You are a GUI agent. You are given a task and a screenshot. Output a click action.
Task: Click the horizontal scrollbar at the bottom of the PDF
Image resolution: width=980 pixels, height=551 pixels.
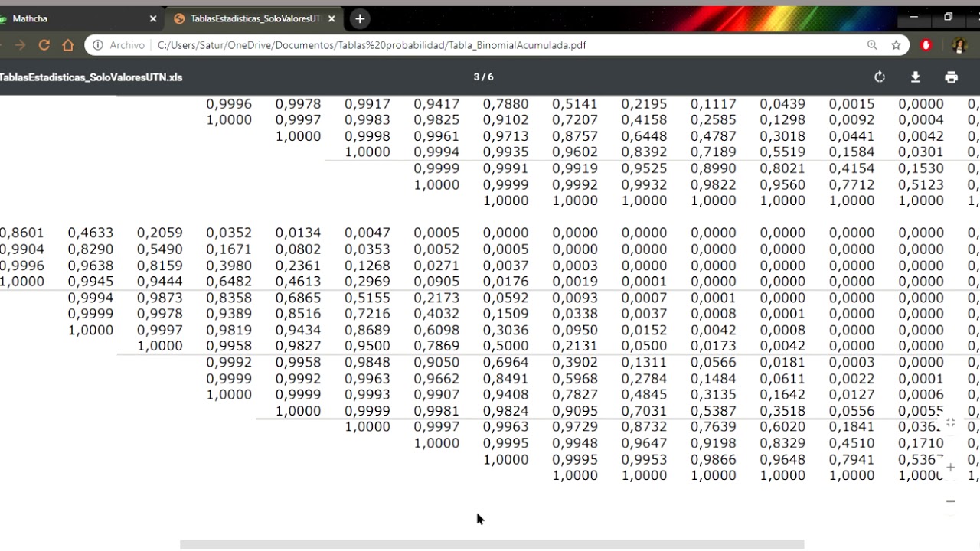coord(492,545)
